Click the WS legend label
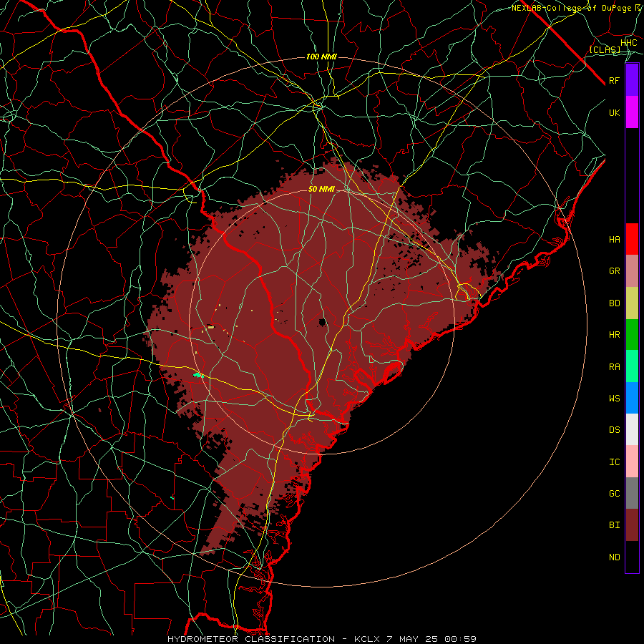Image resolution: width=644 pixels, height=644 pixels. [615, 398]
